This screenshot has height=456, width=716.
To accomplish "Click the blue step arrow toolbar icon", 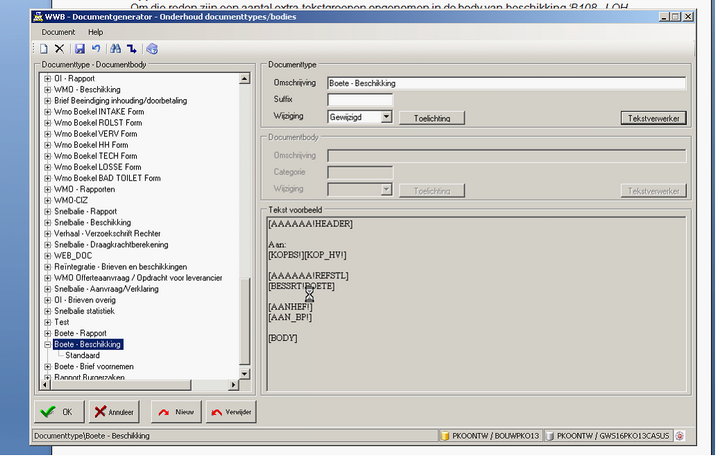I will click(x=132, y=48).
